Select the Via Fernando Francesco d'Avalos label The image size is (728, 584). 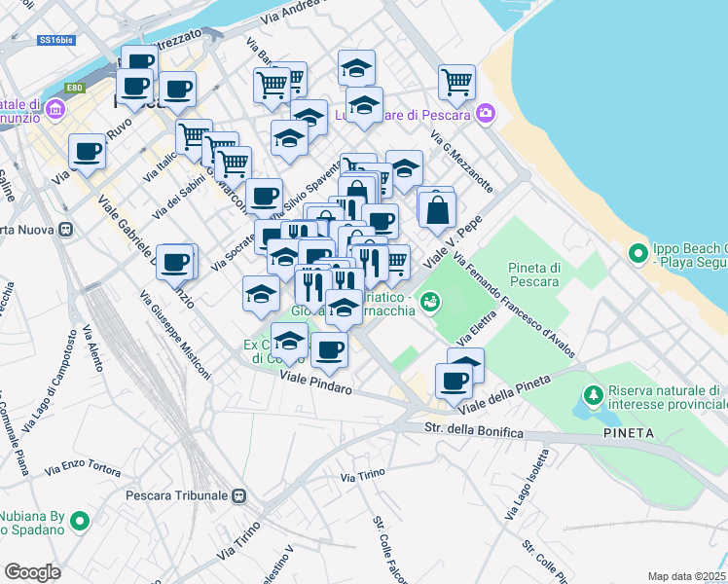pos(515,305)
